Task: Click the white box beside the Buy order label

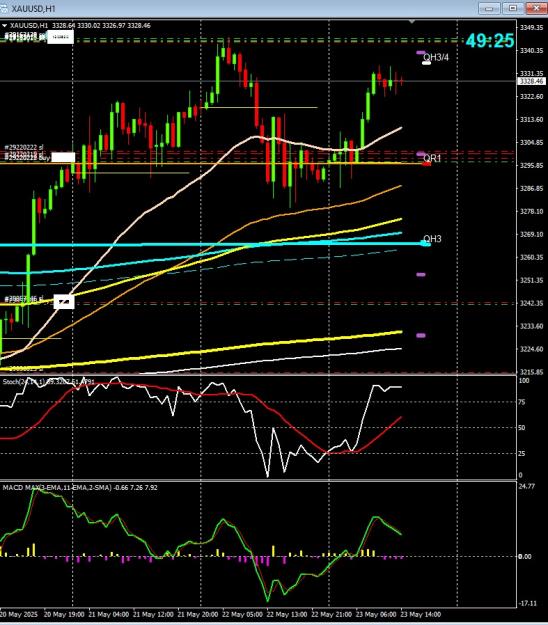Action: (x=63, y=157)
